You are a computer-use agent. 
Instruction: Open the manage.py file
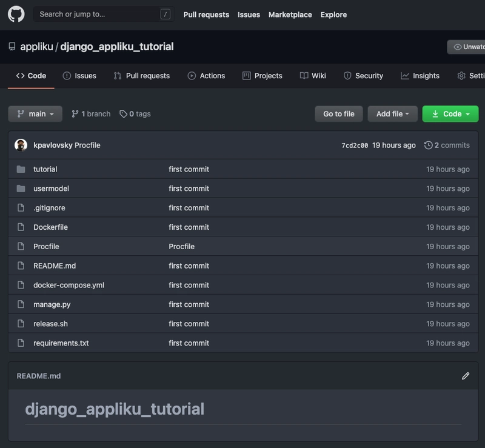pyautogui.click(x=52, y=304)
